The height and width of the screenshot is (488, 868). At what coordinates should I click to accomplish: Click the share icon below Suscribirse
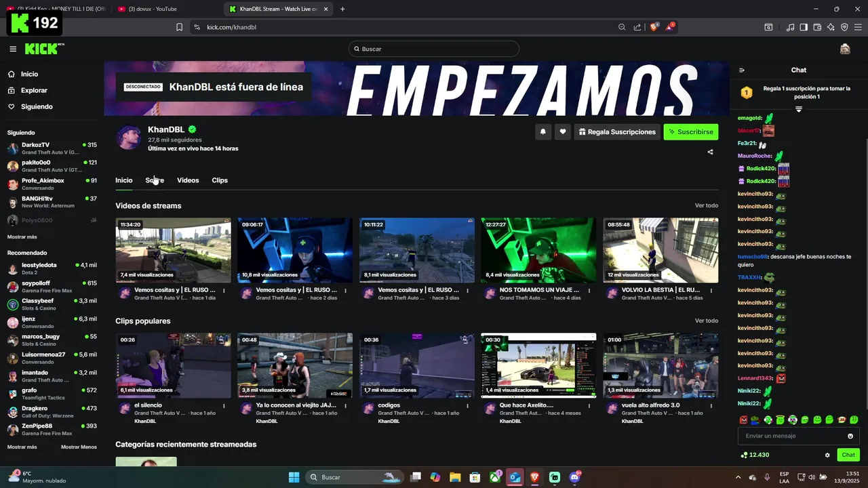pyautogui.click(x=710, y=152)
